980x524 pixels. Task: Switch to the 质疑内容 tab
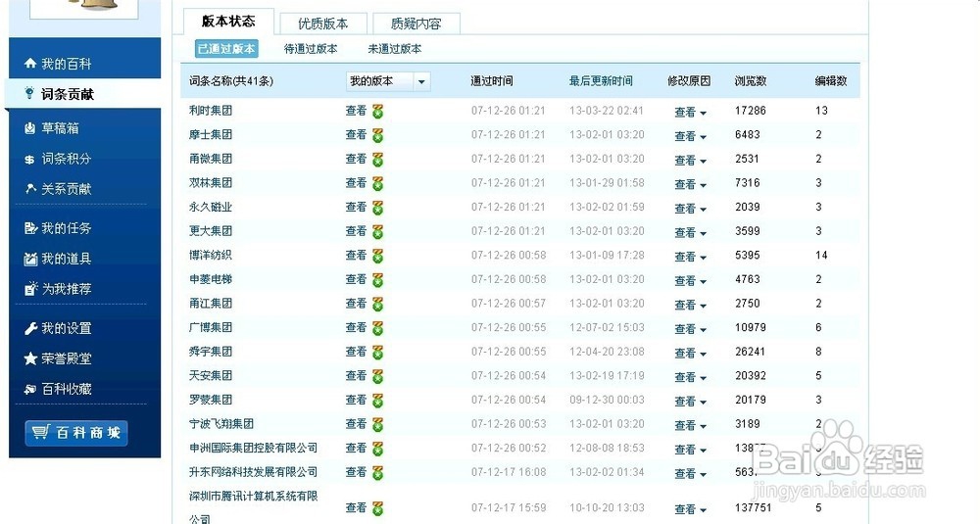coord(416,24)
